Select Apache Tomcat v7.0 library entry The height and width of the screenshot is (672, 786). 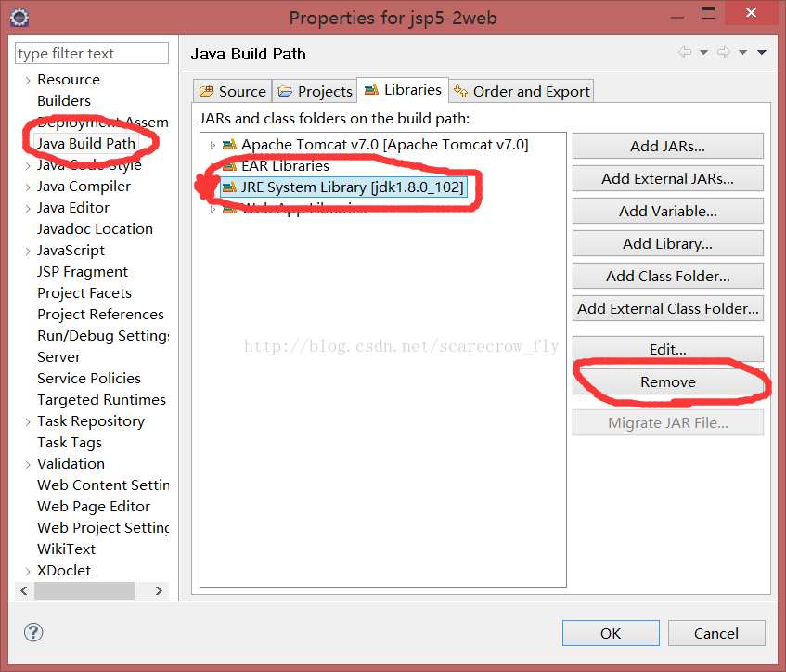(384, 145)
